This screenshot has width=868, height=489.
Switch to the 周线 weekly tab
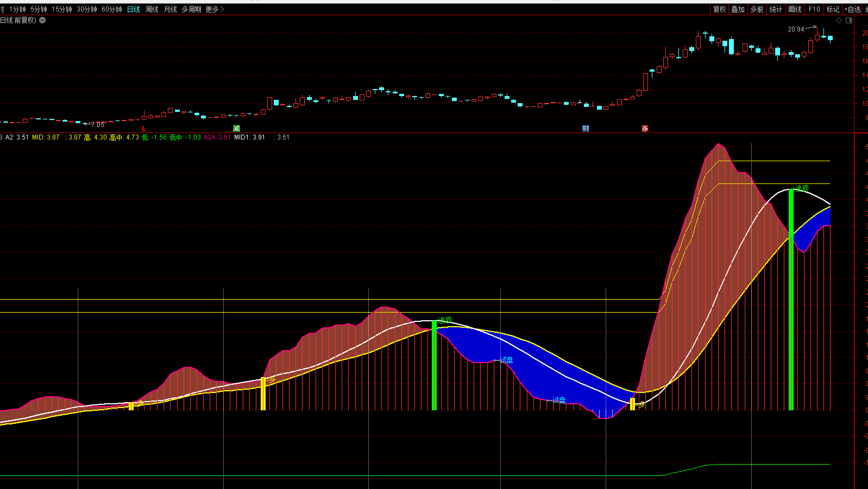(x=152, y=9)
